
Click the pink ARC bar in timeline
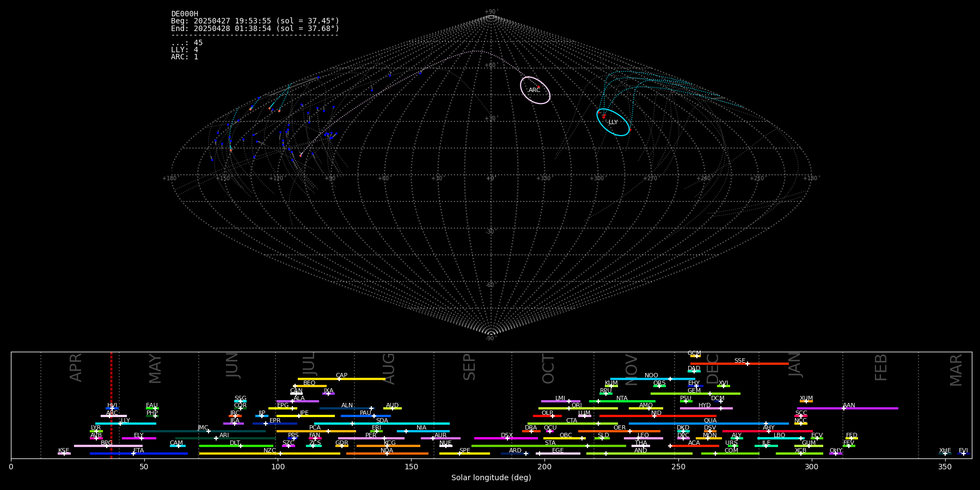click(114, 416)
